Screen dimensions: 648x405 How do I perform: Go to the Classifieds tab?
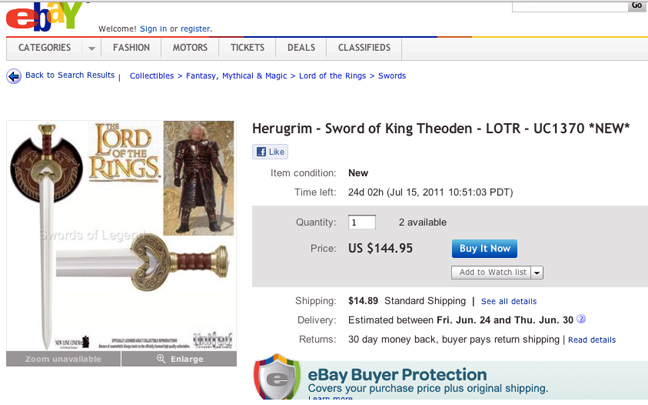[364, 48]
